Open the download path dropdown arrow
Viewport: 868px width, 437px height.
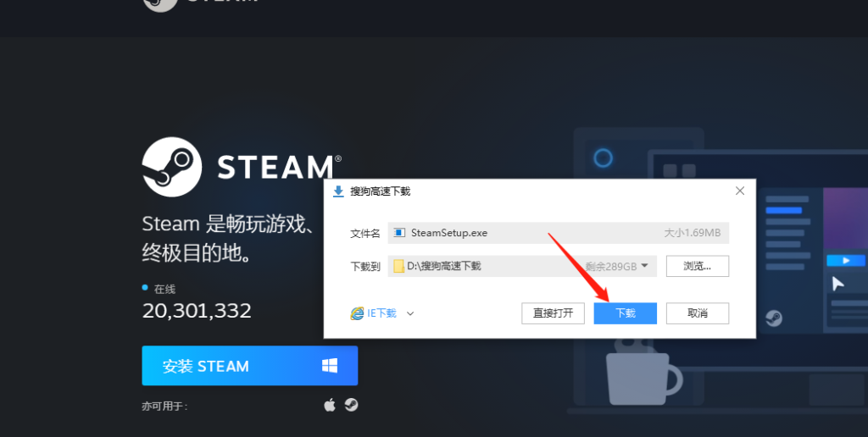tap(644, 266)
